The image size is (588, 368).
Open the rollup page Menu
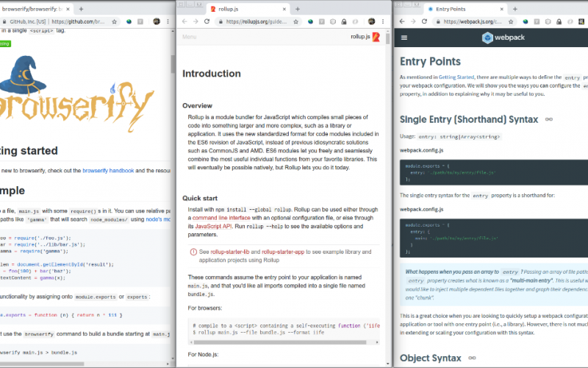coord(189,37)
